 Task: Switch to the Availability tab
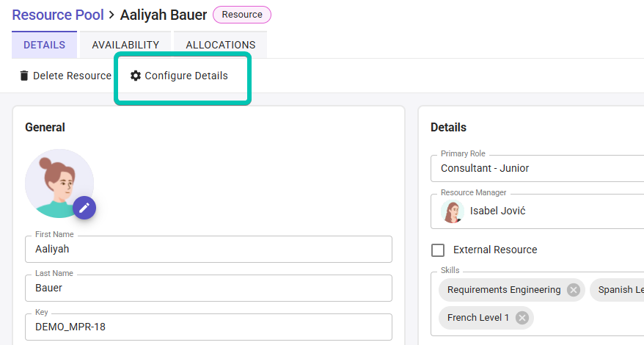coord(125,45)
